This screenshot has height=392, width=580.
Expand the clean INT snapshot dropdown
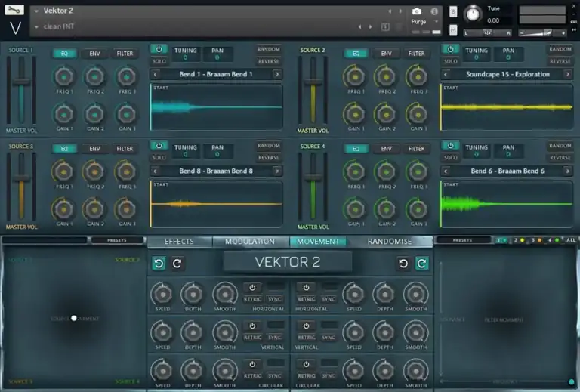pos(36,27)
